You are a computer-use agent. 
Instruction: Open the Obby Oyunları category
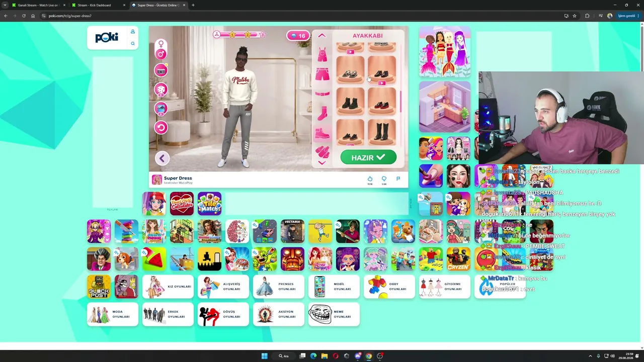point(389,287)
